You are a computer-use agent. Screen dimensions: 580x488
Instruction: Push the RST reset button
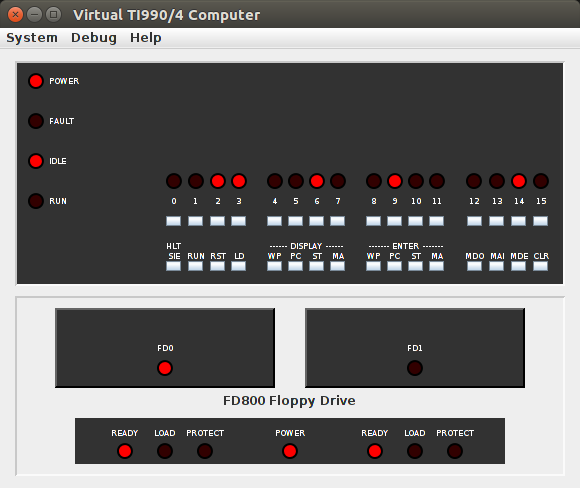click(217, 266)
